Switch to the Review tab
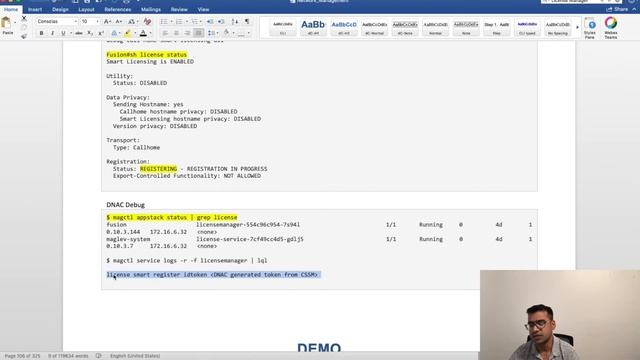Viewport: 640px width, 360px height. [179, 9]
